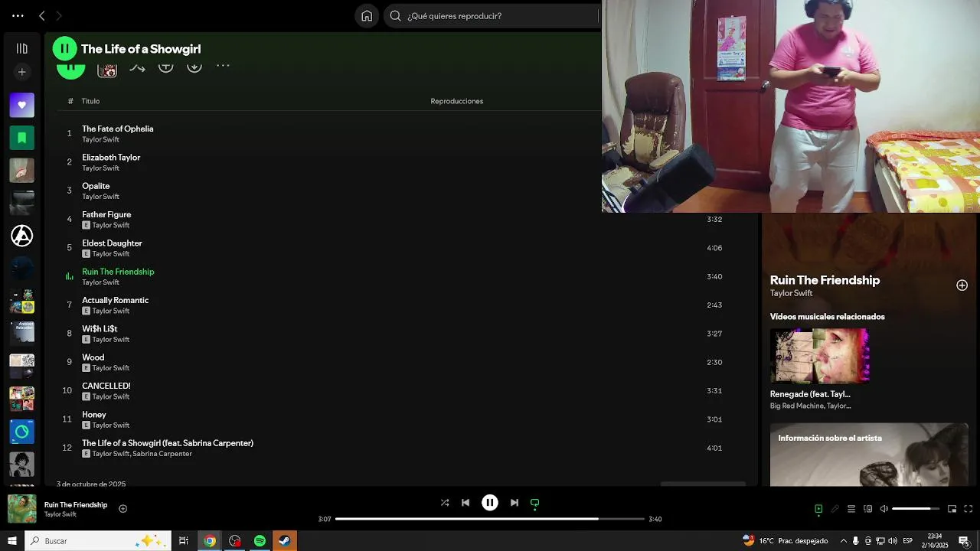Go to Spotify Home icon
This screenshot has height=551, width=980.
367,15
